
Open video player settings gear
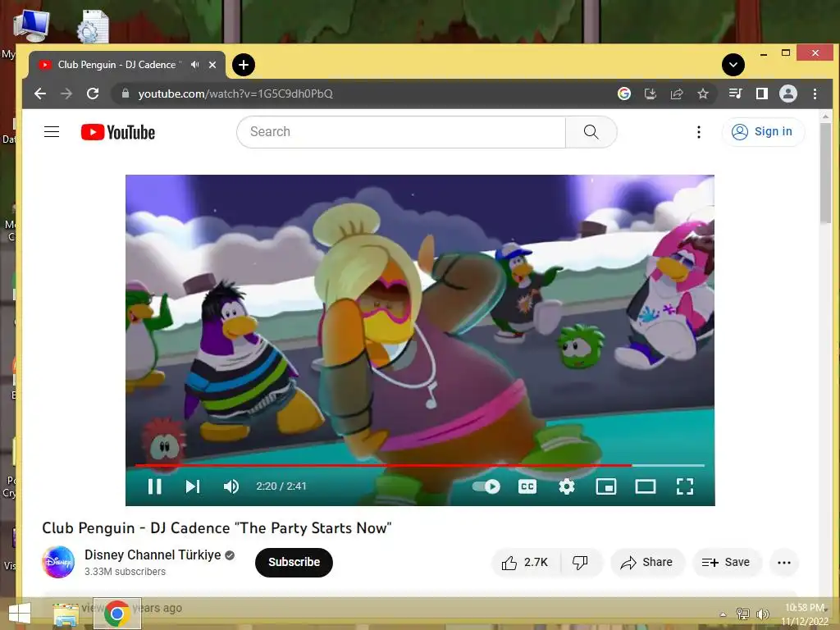[567, 486]
